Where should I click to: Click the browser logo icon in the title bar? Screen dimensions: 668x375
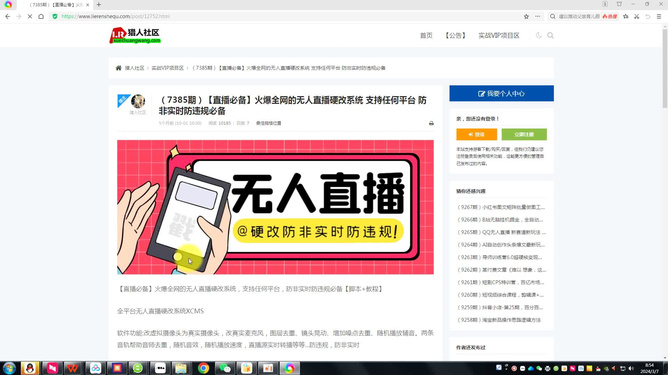(8, 4)
